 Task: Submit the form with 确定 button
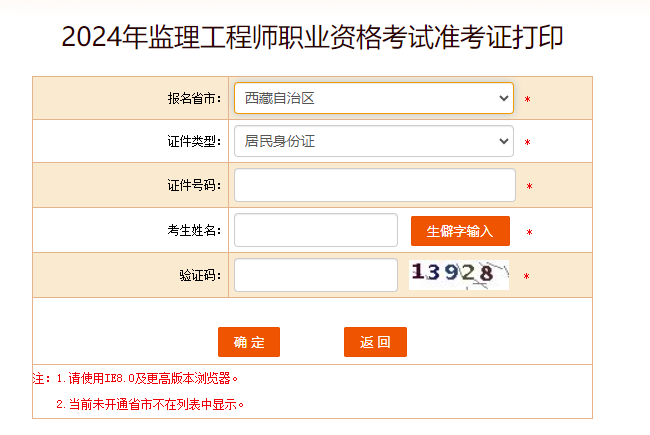click(249, 342)
